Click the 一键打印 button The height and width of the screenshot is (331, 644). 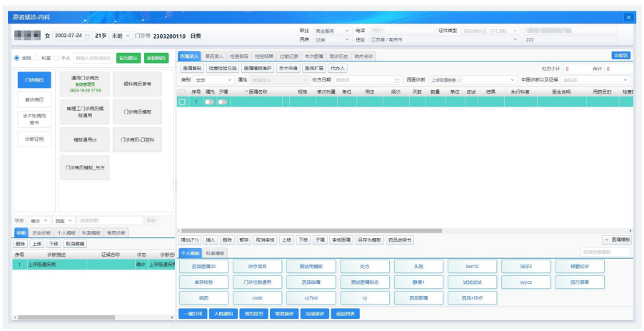[193, 314]
